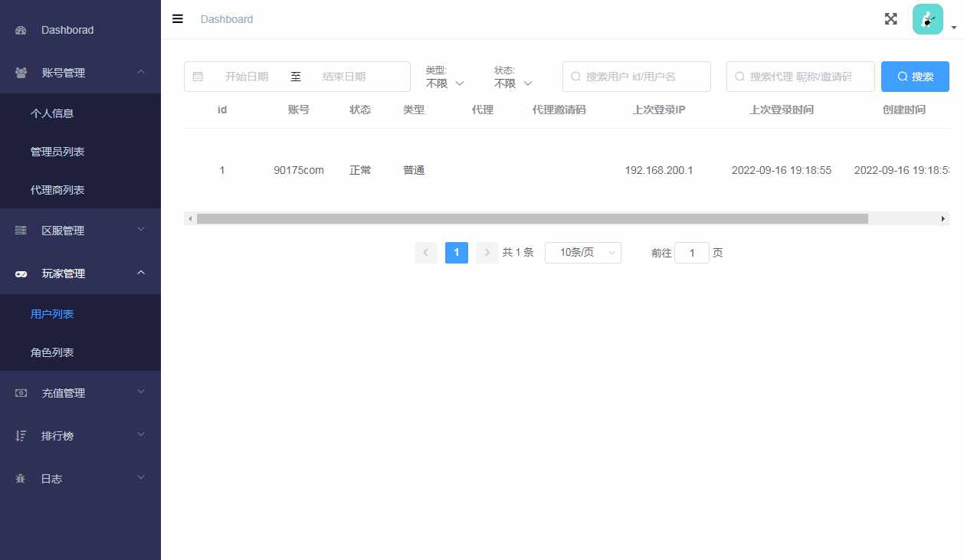This screenshot has width=964, height=560.
Task: Open the user avatar in the top right
Action: [x=927, y=18]
